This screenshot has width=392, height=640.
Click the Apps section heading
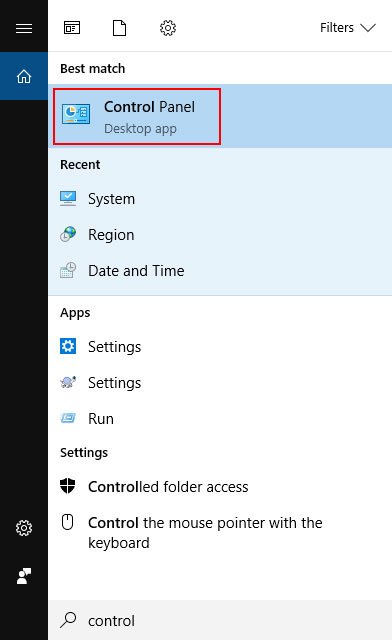click(x=75, y=313)
